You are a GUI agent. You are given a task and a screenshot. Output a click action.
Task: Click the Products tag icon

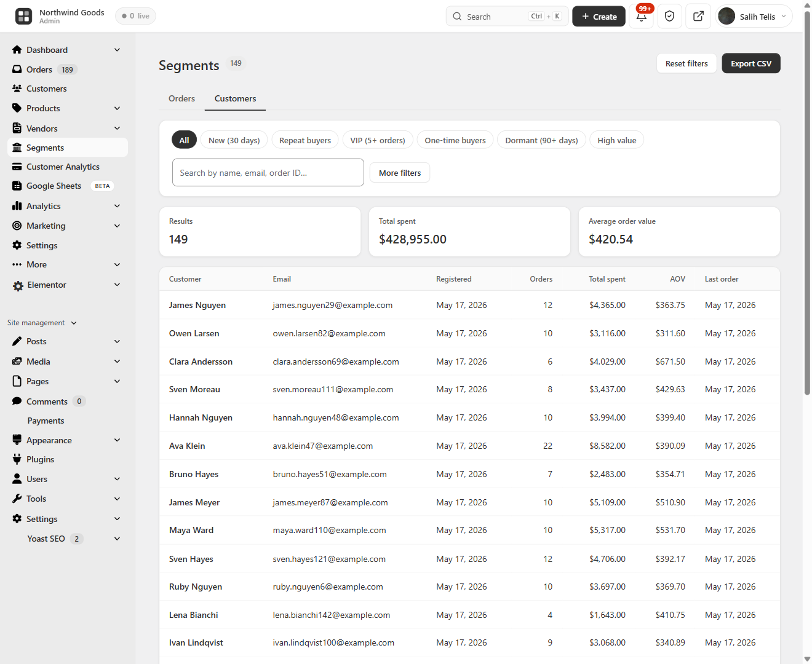[x=17, y=108]
